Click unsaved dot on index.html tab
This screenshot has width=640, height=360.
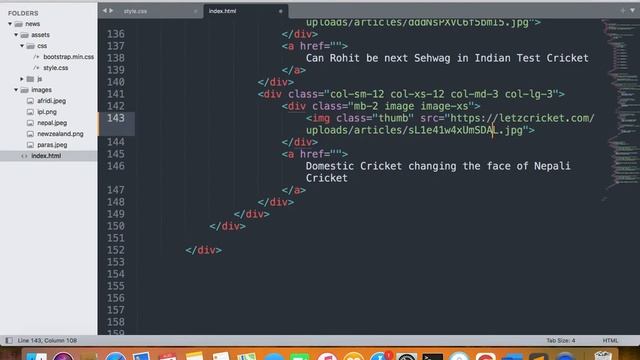(x=281, y=11)
